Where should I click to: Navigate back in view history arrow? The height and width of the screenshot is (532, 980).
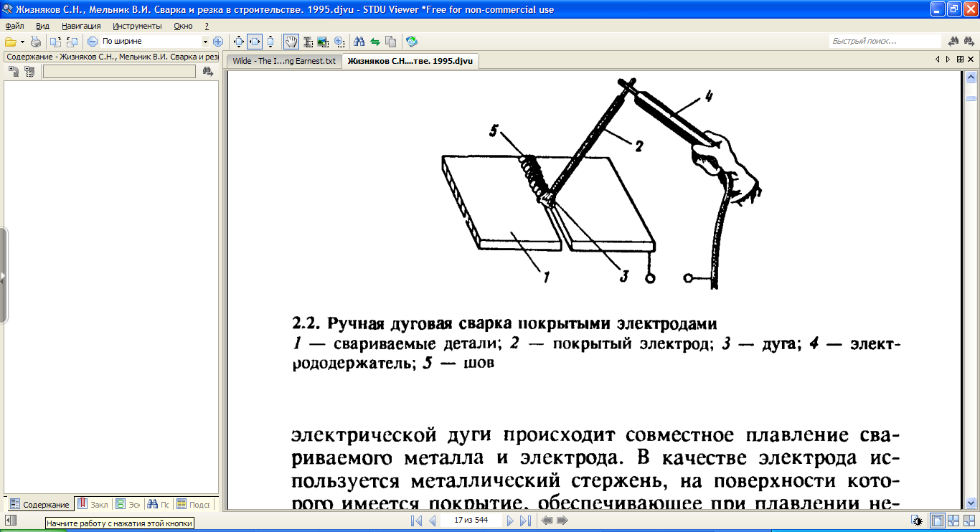tap(547, 521)
